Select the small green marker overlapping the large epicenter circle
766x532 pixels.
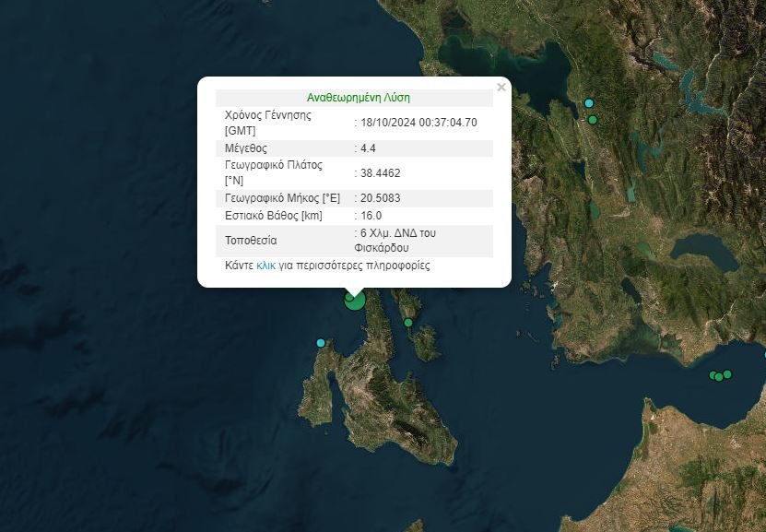coord(349,296)
